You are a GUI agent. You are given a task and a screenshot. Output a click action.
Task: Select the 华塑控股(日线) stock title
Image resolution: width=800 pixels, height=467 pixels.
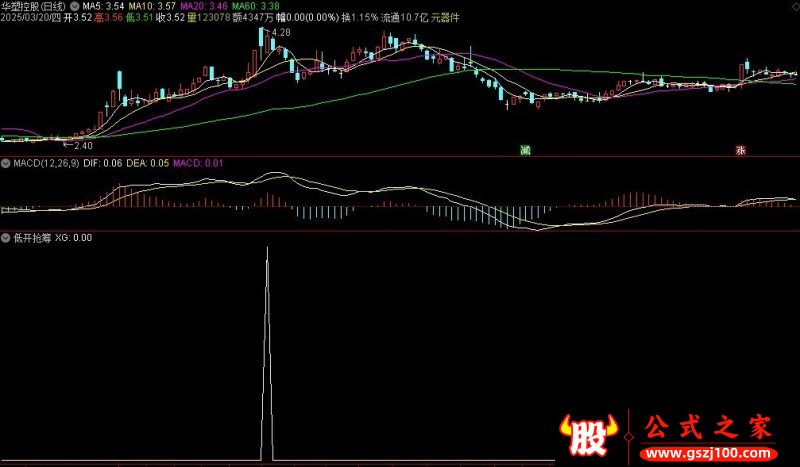tap(34, 6)
